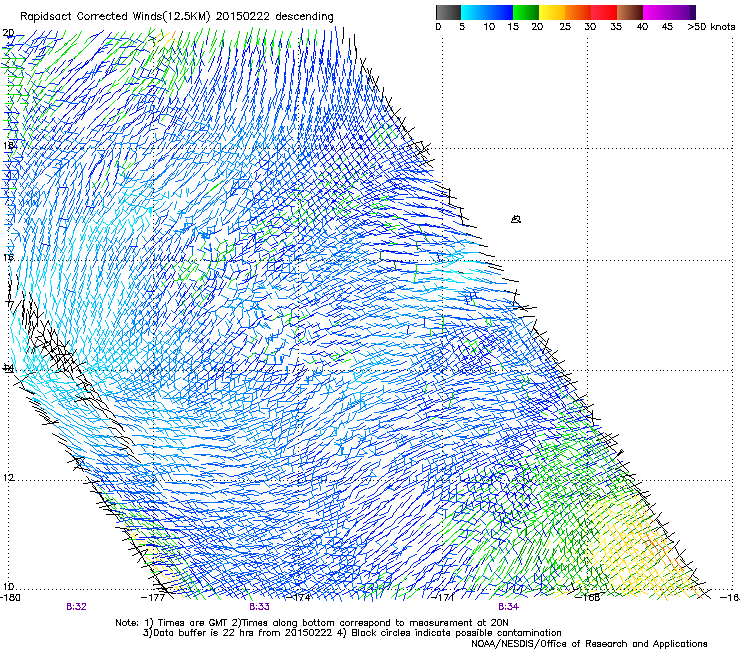Click the '40' label under the color legend

[642, 27]
